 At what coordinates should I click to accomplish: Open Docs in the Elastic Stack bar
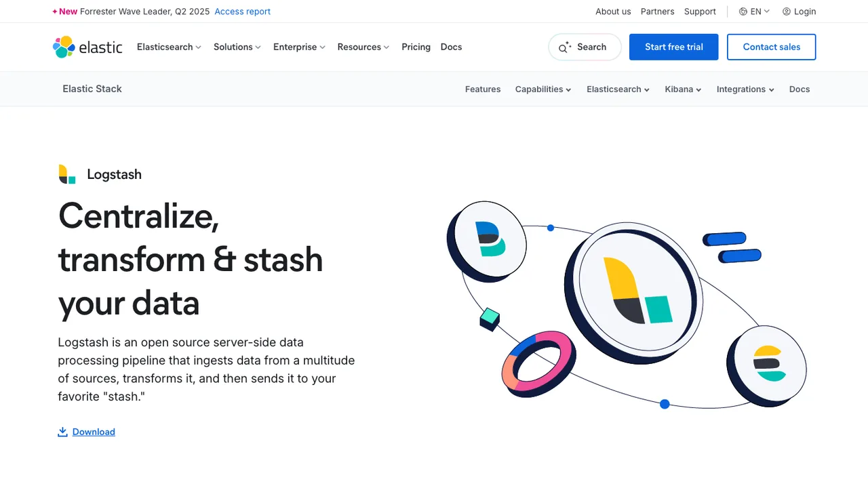tap(800, 89)
